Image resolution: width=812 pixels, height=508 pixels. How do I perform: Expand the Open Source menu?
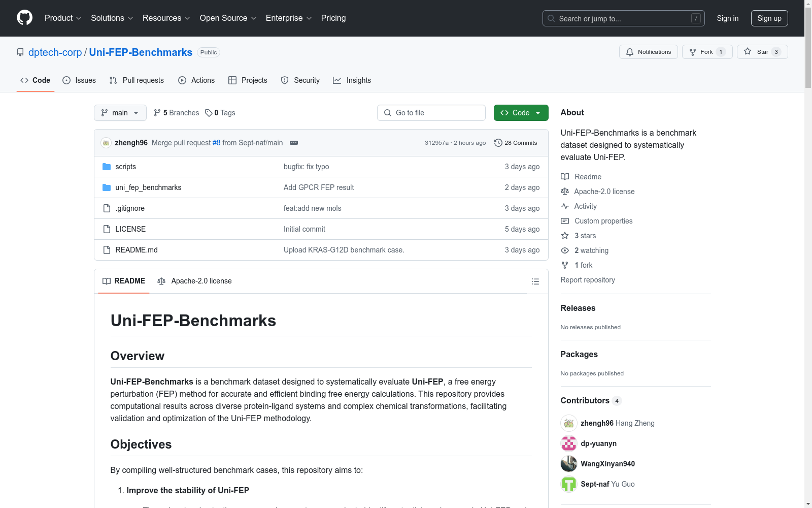click(228, 18)
